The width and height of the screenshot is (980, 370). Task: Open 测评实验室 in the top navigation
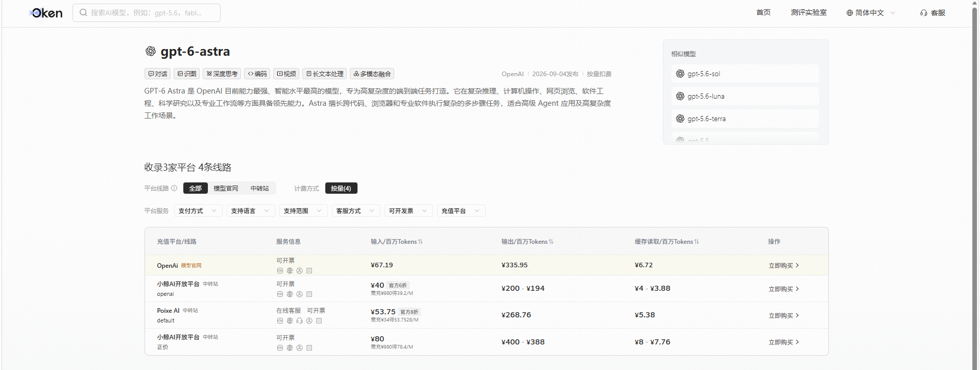pos(809,12)
